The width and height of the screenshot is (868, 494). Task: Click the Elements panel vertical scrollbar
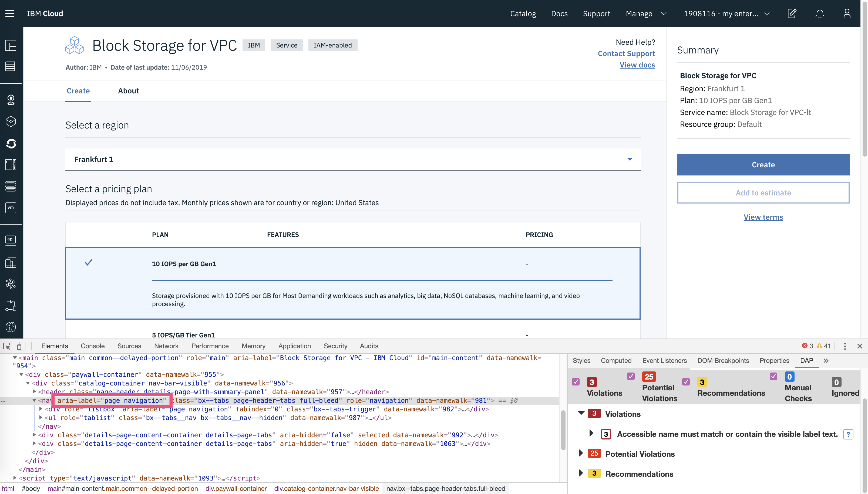tap(563, 430)
